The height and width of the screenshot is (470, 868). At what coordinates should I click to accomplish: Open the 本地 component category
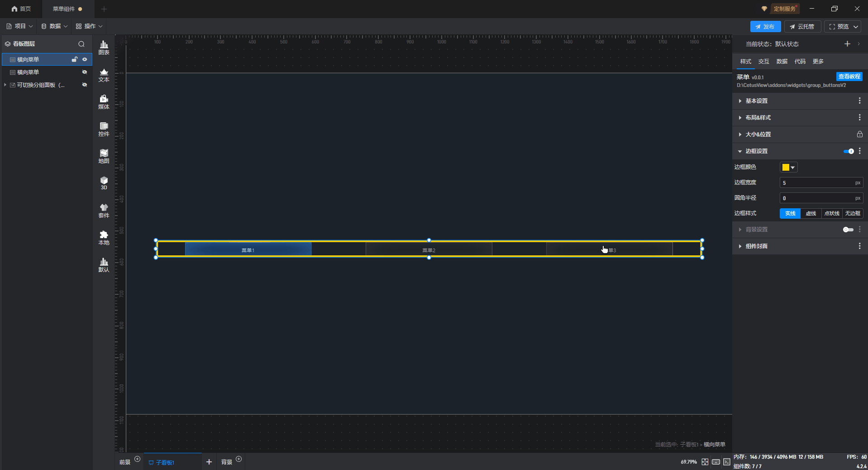click(104, 238)
